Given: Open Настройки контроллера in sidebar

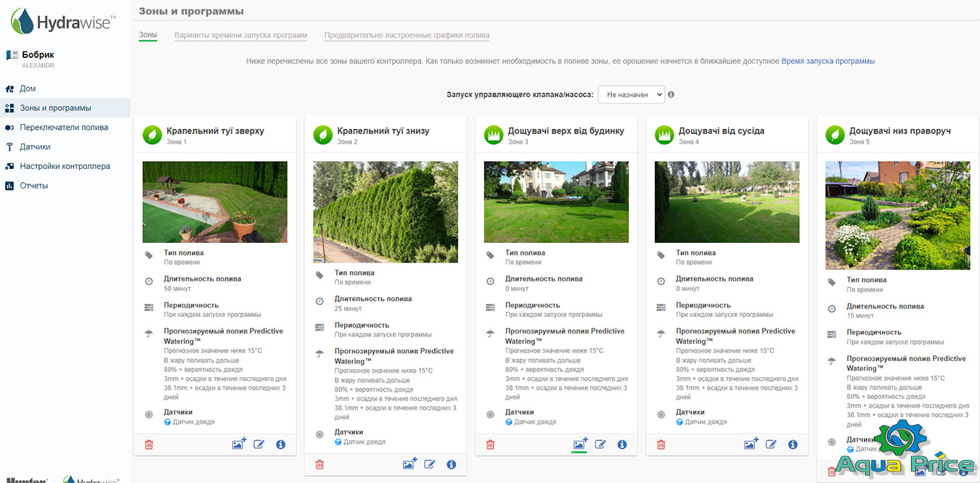Looking at the screenshot, I should (x=65, y=166).
